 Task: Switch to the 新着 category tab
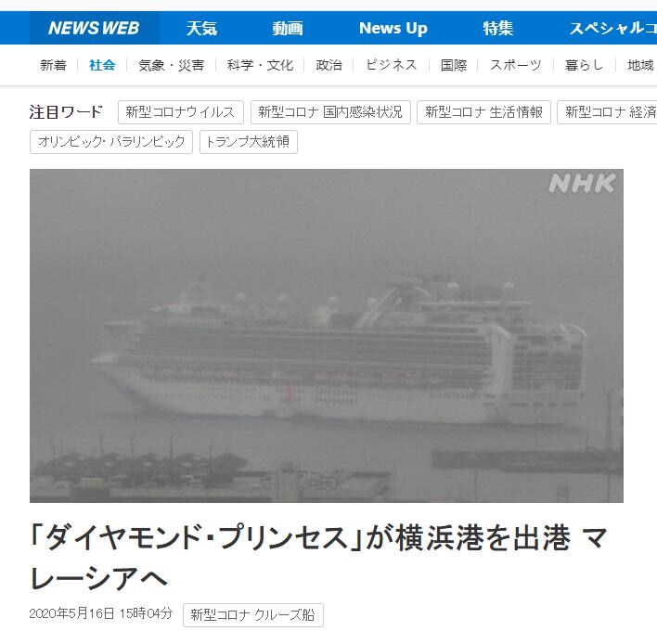click(x=53, y=65)
